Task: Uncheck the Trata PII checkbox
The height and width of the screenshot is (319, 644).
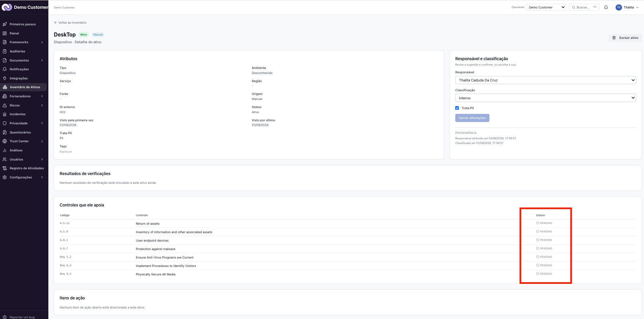Action: pos(457,108)
